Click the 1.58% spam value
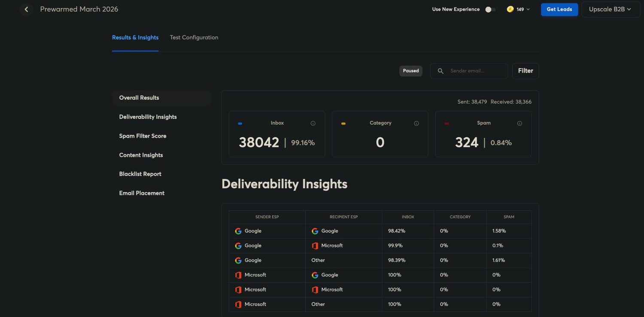 499,231
